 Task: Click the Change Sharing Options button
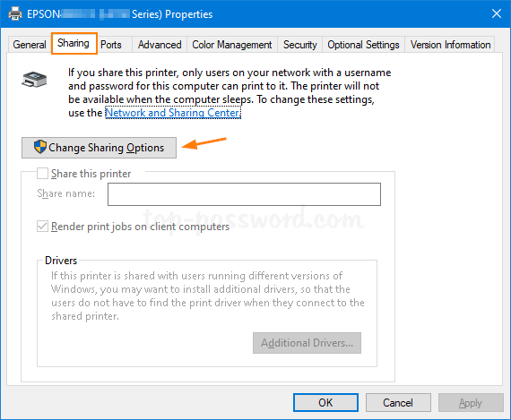(x=100, y=148)
